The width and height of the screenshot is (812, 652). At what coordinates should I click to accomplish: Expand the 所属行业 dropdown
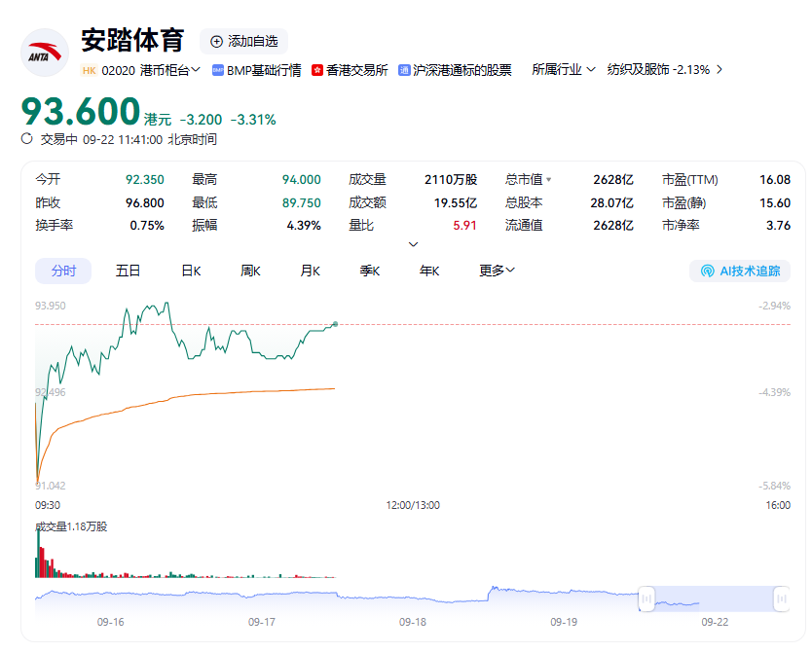point(564,70)
